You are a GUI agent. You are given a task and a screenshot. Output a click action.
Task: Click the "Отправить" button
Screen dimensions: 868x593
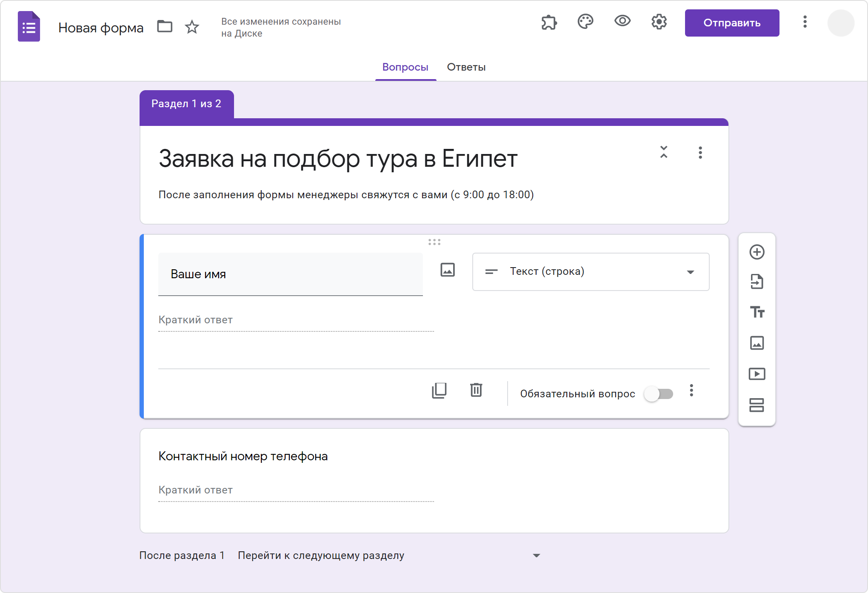point(732,23)
